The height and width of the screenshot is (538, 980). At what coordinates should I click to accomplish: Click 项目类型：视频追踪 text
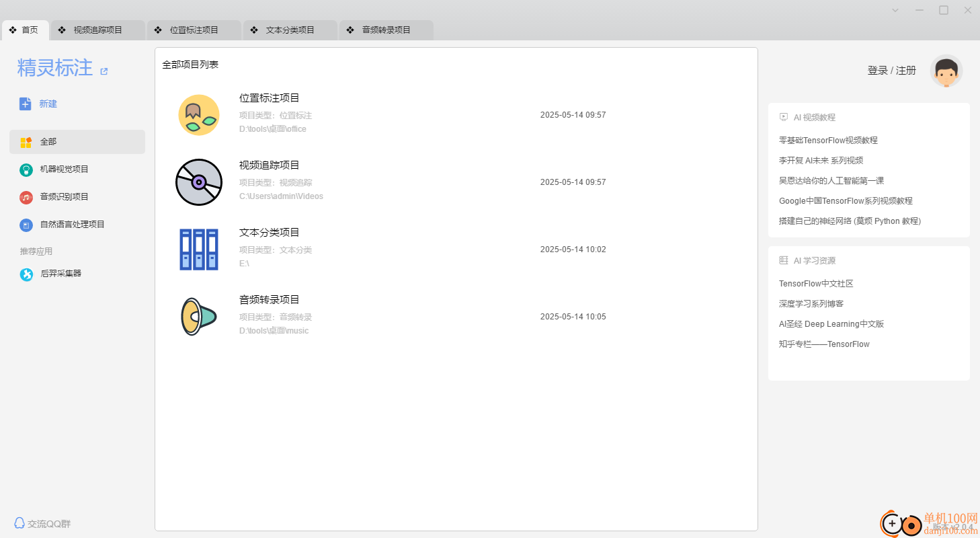[x=276, y=183]
